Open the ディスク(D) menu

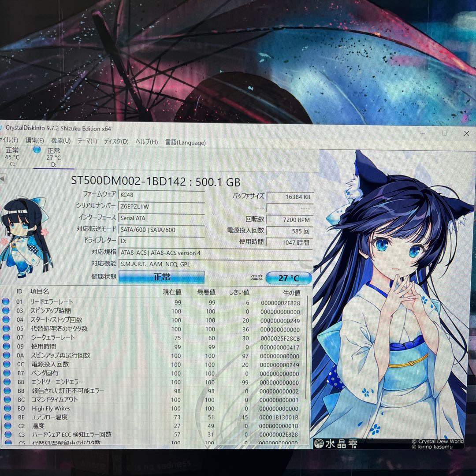click(116, 141)
